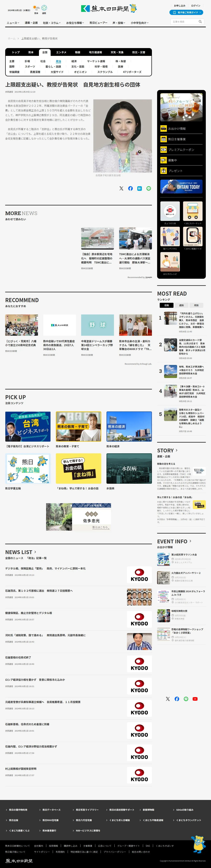Open the 政治 subcategory link
Image resolution: width=211 pixels, height=868 pixels.
[x=59, y=61]
